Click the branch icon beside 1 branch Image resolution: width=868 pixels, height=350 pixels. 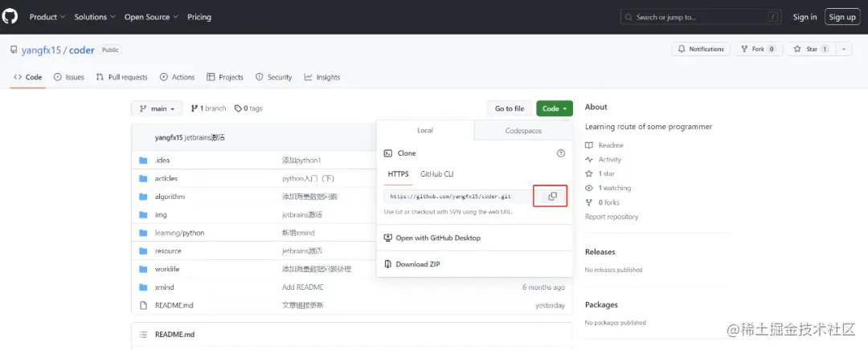coord(194,108)
